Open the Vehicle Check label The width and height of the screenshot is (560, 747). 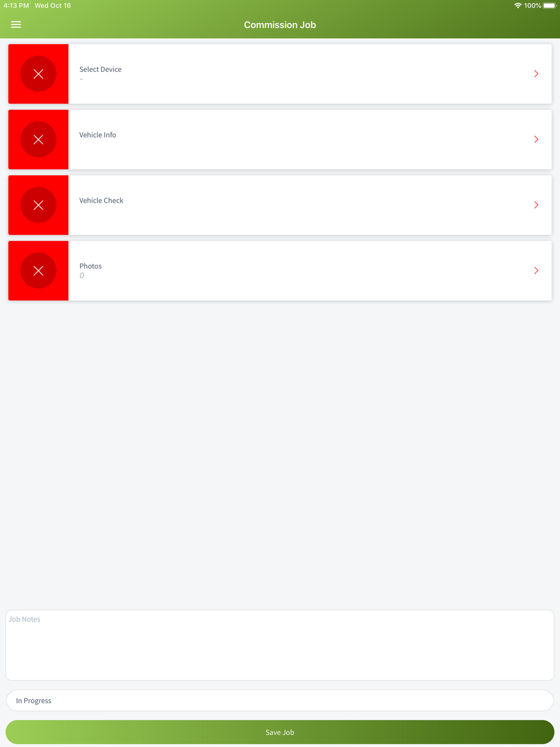(x=101, y=200)
